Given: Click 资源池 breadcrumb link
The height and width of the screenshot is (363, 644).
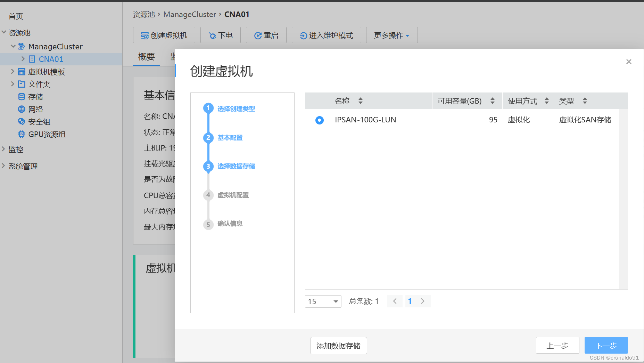Looking at the screenshot, I should [x=144, y=15].
